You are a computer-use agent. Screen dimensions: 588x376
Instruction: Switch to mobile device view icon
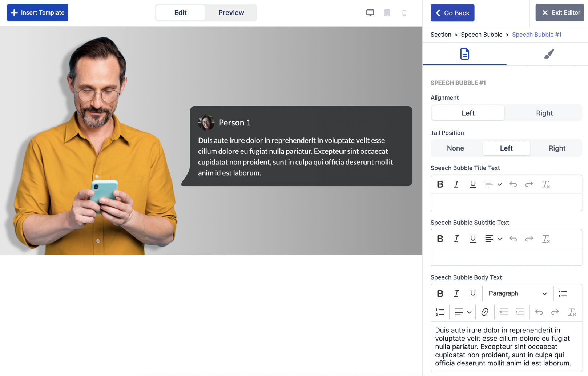[x=404, y=13]
